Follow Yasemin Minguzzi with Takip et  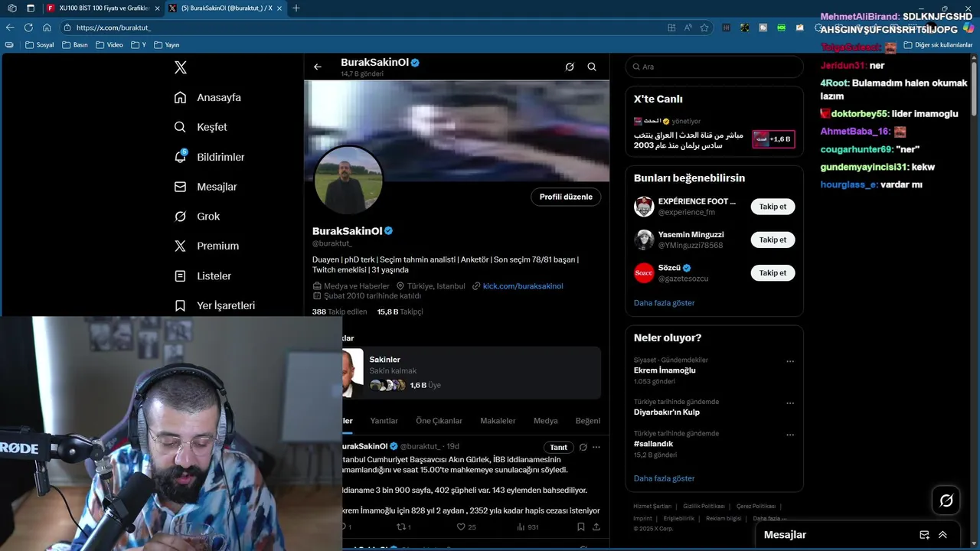[773, 240]
